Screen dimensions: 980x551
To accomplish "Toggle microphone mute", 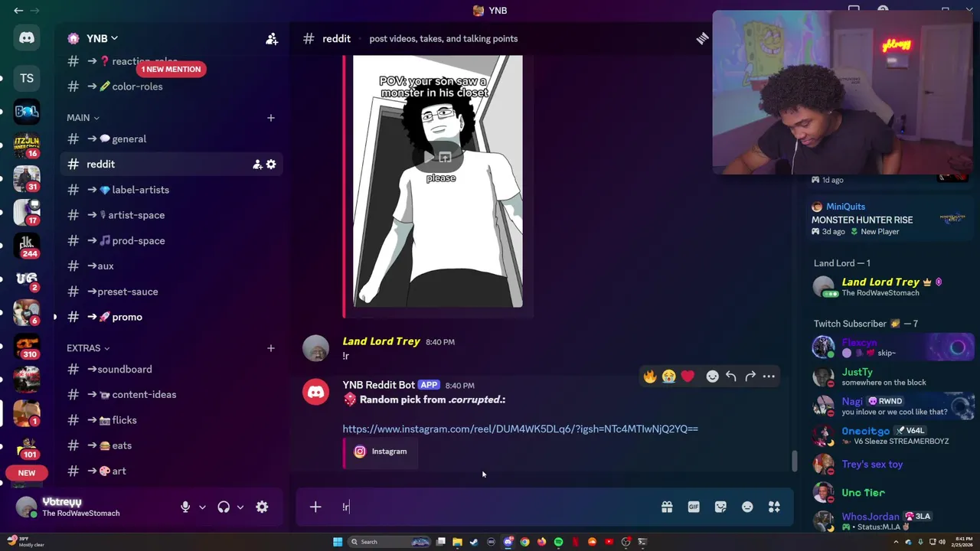I will [185, 507].
